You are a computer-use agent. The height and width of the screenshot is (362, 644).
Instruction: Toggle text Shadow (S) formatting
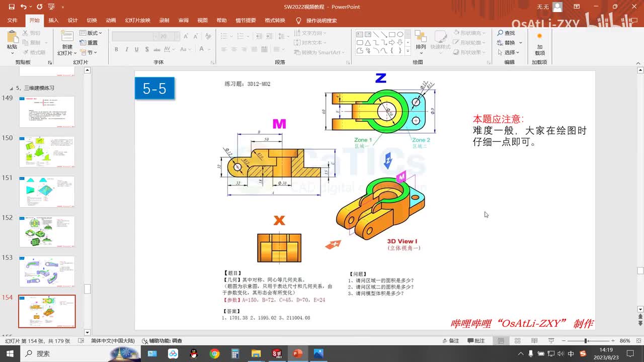(146, 49)
